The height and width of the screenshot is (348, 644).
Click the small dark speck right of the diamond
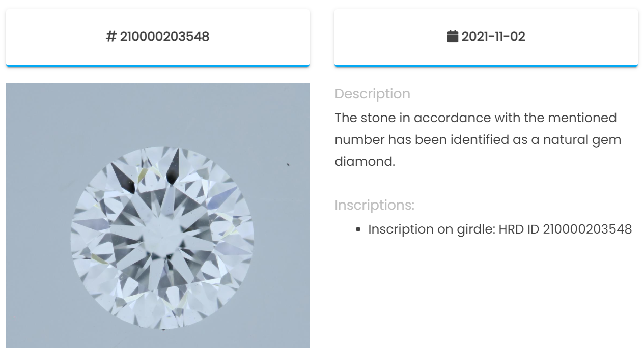(288, 164)
